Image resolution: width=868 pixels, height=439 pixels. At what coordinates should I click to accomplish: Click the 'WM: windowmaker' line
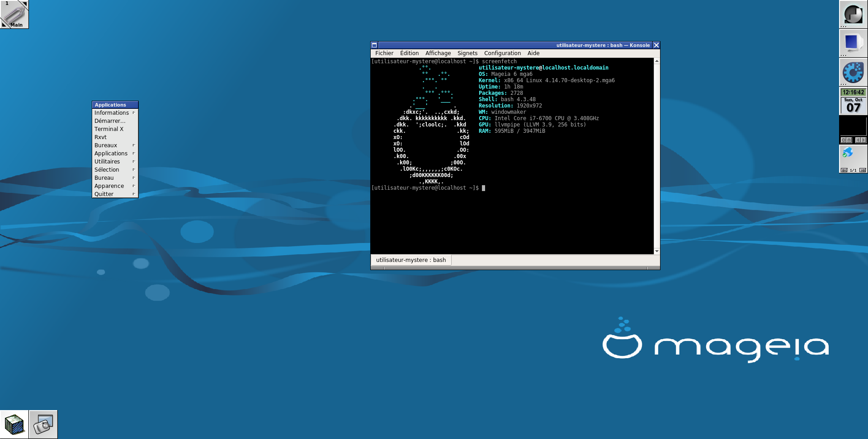(502, 112)
